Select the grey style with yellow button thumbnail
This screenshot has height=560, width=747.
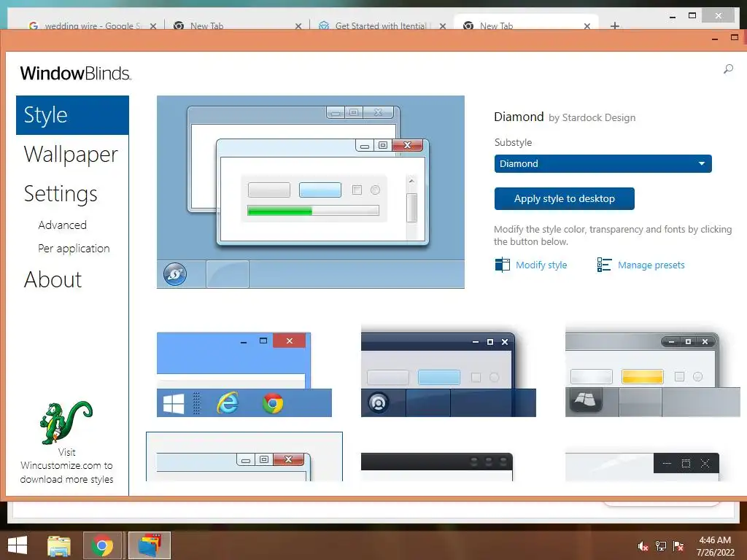tap(653, 375)
